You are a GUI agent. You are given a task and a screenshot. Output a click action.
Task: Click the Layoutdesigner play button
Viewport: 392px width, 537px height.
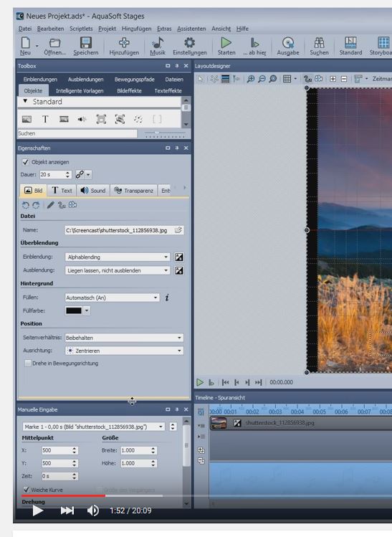click(x=200, y=382)
